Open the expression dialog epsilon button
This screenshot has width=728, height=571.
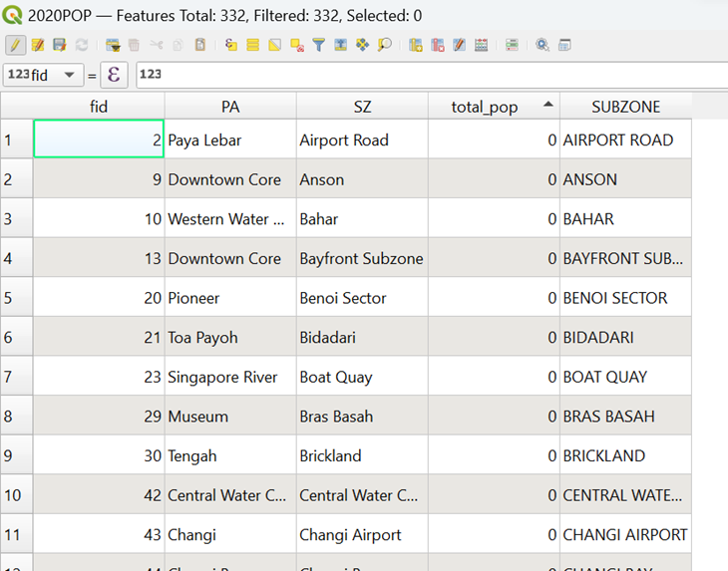pos(114,75)
